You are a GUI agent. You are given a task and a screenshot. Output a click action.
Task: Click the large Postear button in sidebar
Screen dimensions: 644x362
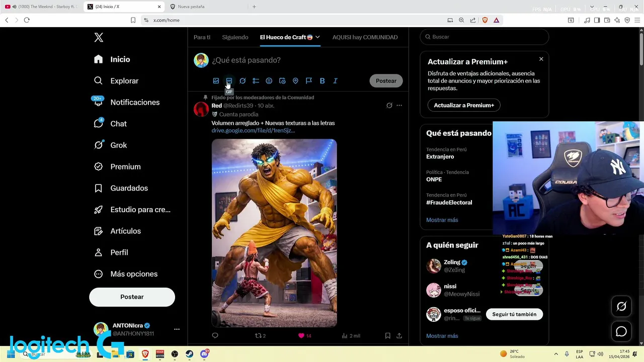pos(132,297)
